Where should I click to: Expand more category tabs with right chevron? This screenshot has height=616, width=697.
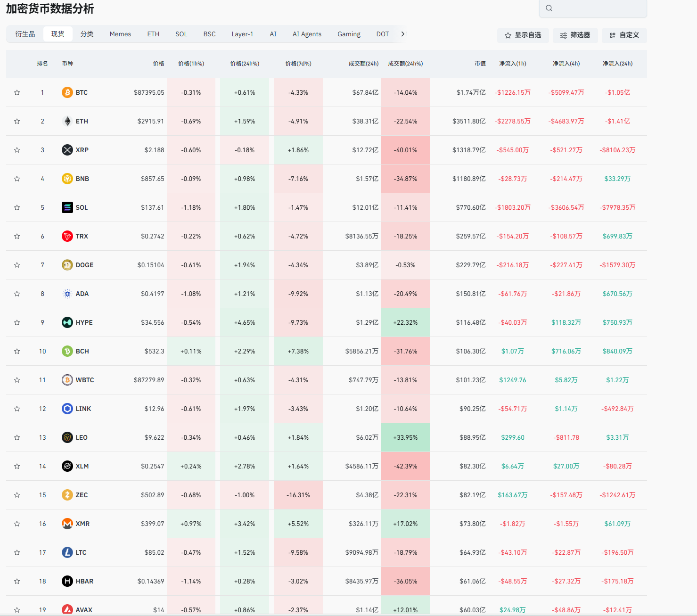pos(402,34)
